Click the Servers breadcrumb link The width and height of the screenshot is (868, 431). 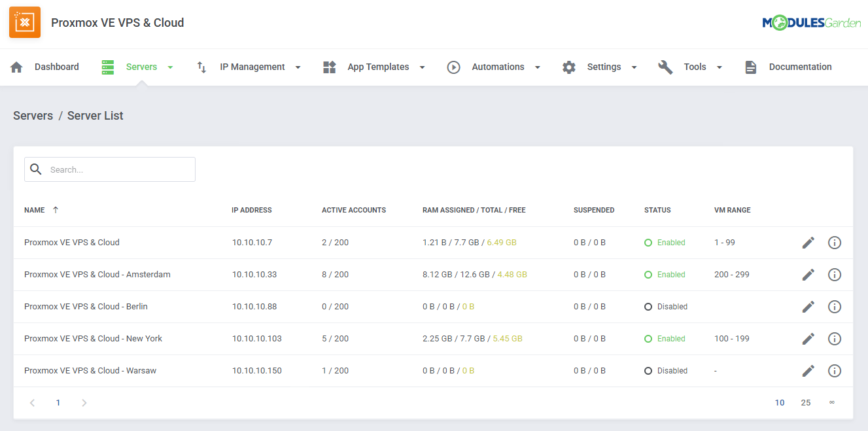tap(33, 116)
